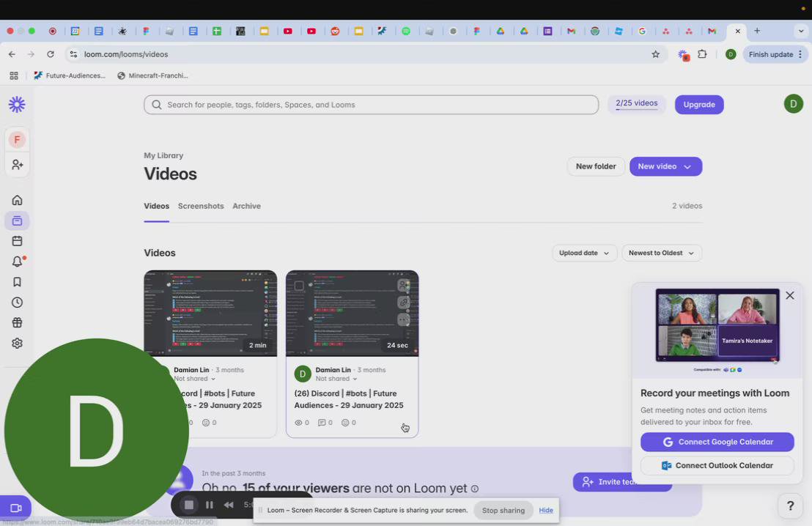The image size is (812, 526).
Task: Open the 2 min video thumbnail
Action: pyautogui.click(x=210, y=314)
